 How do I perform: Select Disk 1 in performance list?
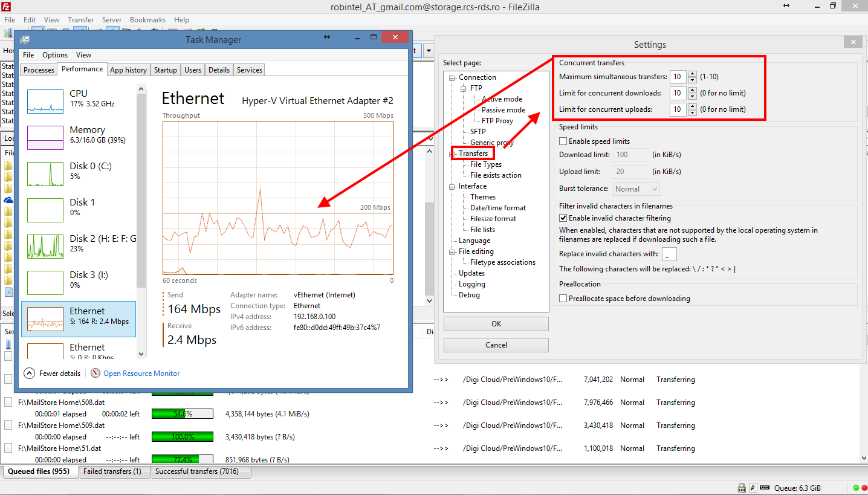79,210
